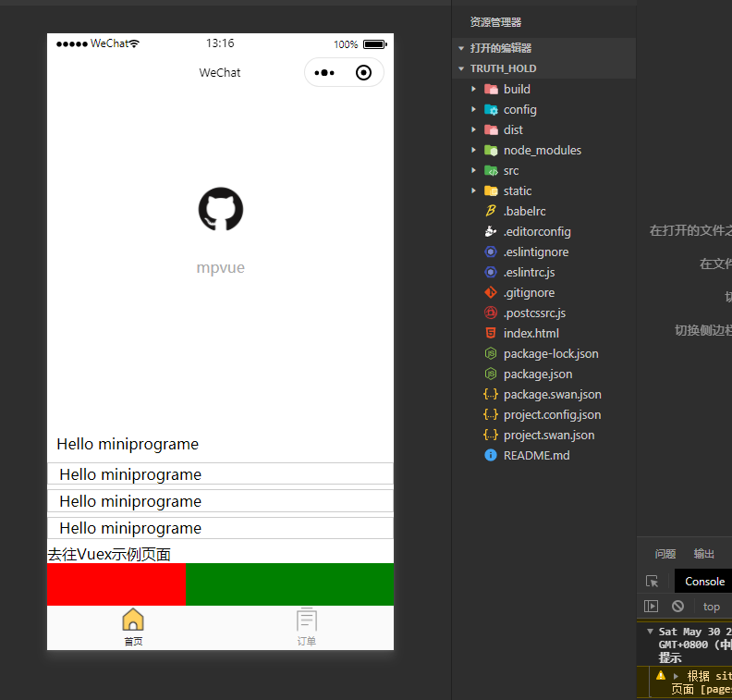Image resolution: width=732 pixels, height=700 pixels.
Task: Collapse the 打开的编辑器 section
Action: click(461, 48)
